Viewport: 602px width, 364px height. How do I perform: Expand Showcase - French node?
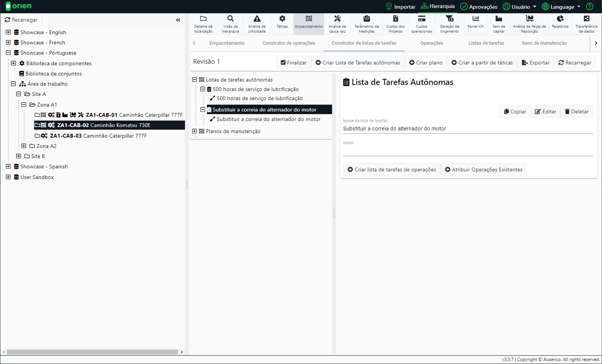coord(8,42)
